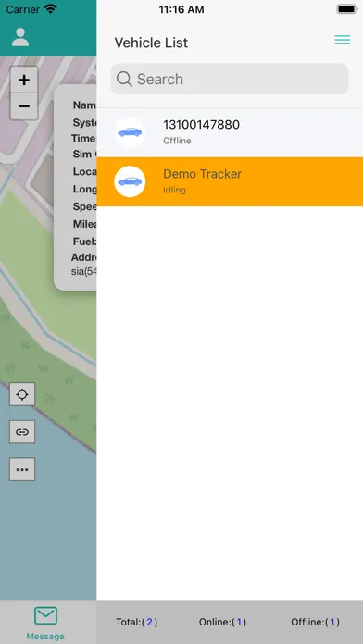The height and width of the screenshot is (644, 363).
Task: Tap the car icon for Demo Tracker
Action: pos(130,181)
